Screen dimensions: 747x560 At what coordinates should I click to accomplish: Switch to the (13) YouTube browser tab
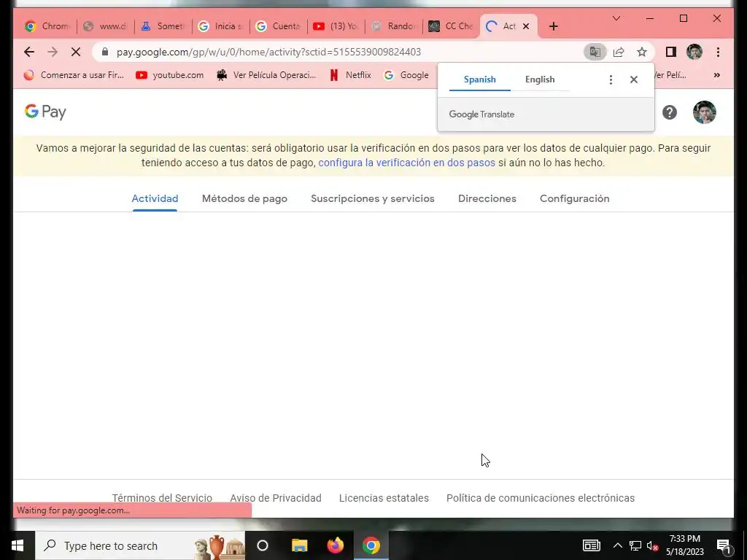tap(336, 26)
